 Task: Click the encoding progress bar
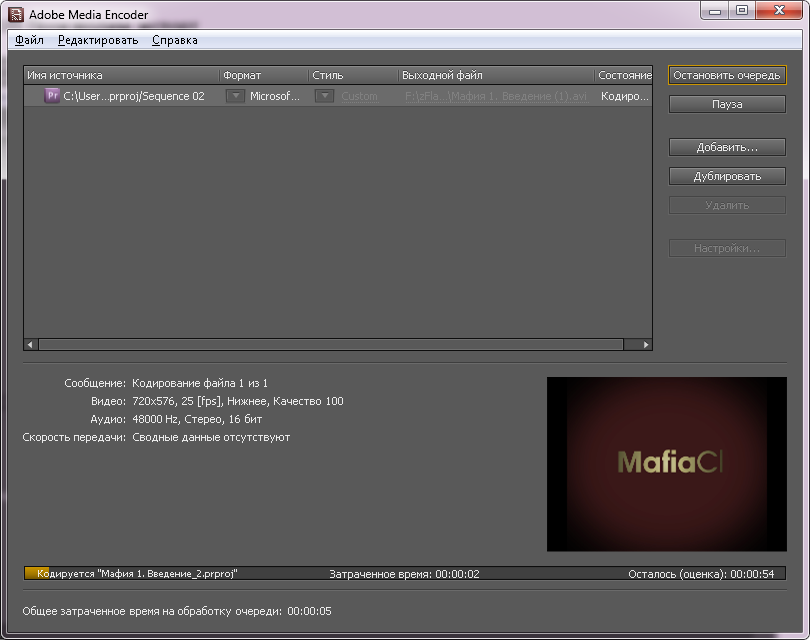coord(405,573)
